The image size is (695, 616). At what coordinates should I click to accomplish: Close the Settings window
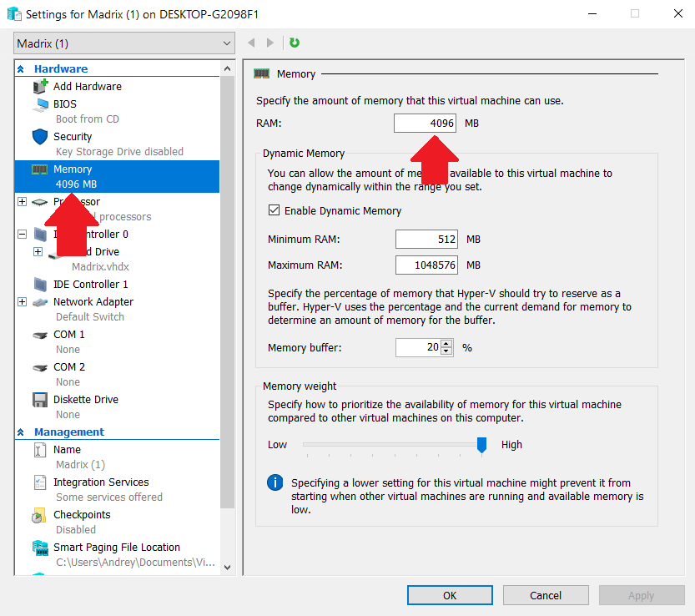tap(678, 13)
